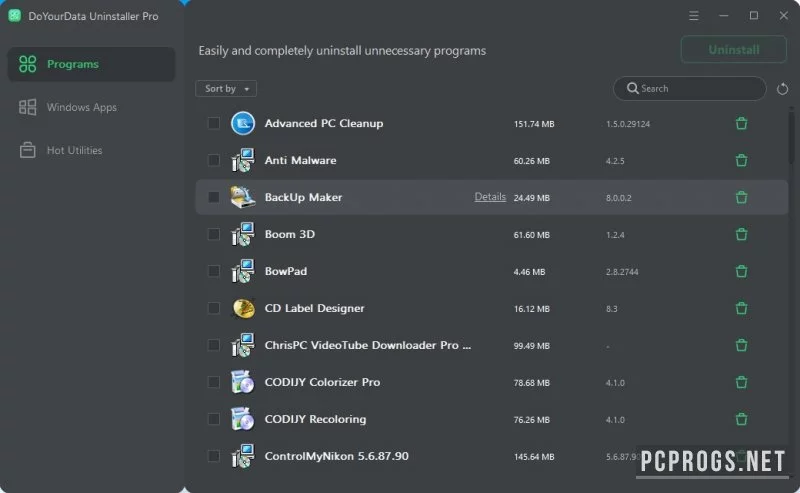Select the CODIJY Recoloring name
The height and width of the screenshot is (493, 800).
(315, 419)
